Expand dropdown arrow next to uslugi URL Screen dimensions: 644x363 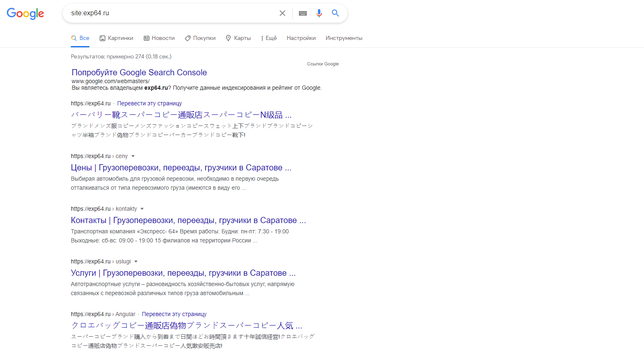click(136, 262)
